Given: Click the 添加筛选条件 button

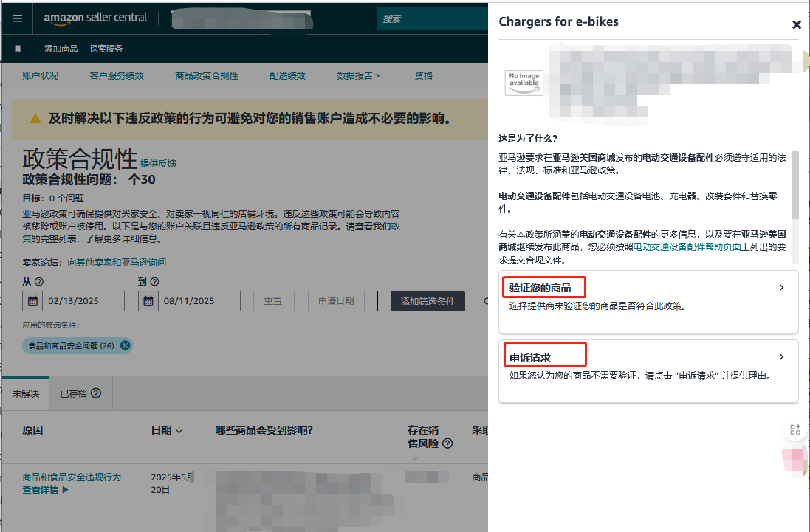Looking at the screenshot, I should [x=428, y=301].
